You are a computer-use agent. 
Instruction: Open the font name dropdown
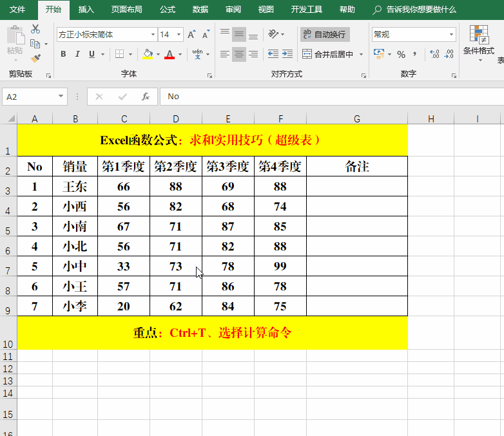(x=153, y=35)
